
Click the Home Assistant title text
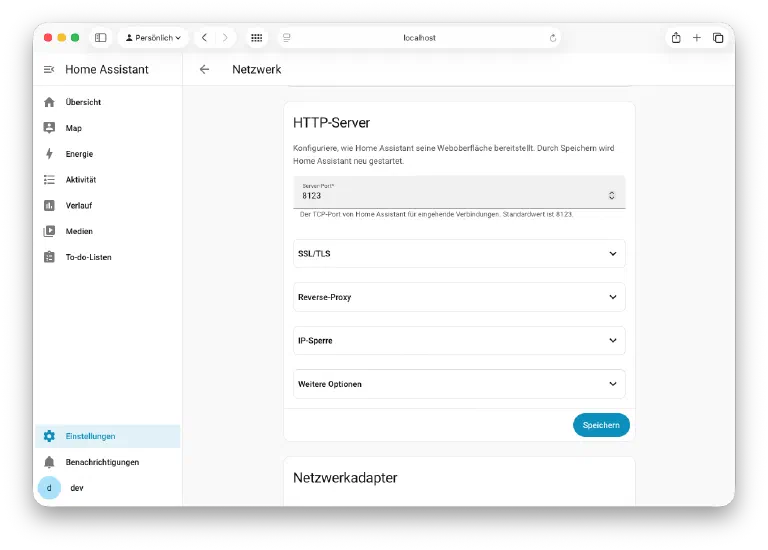point(107,70)
